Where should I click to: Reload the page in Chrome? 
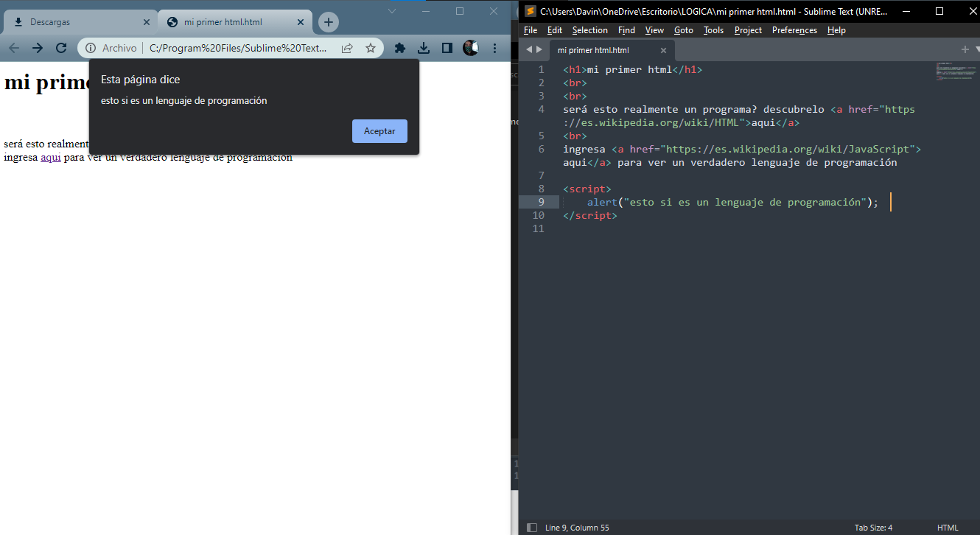click(x=61, y=48)
